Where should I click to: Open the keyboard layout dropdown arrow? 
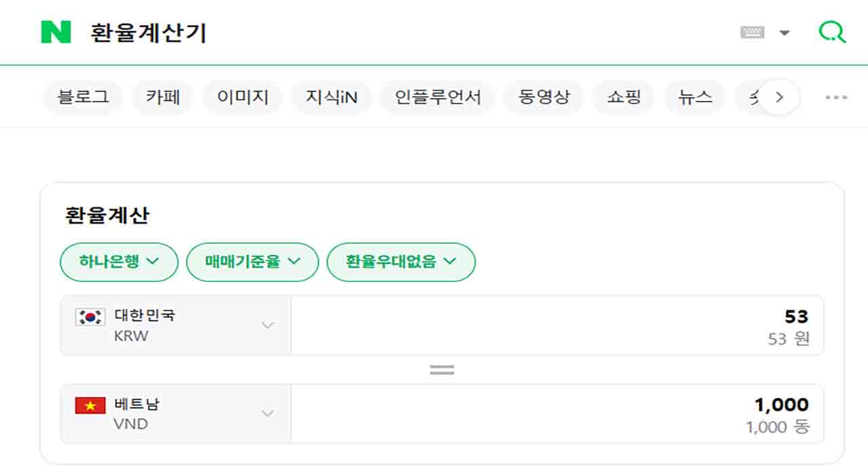785,32
